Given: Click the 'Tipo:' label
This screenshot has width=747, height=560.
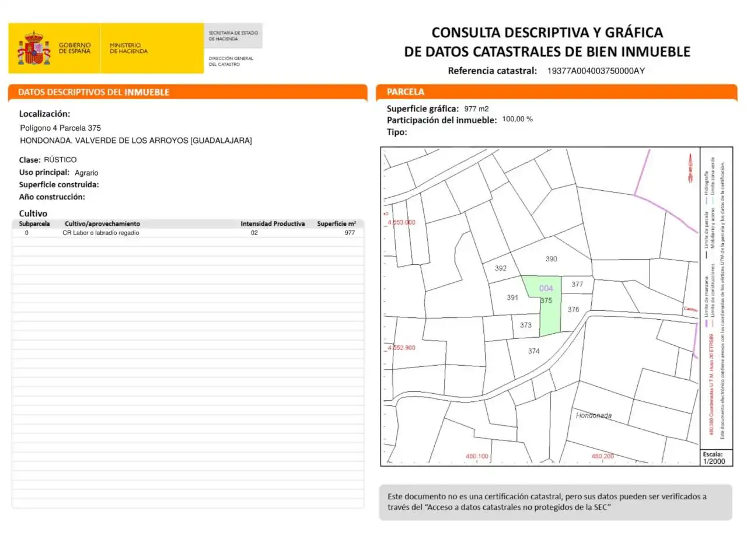Looking at the screenshot, I should coord(397,132).
